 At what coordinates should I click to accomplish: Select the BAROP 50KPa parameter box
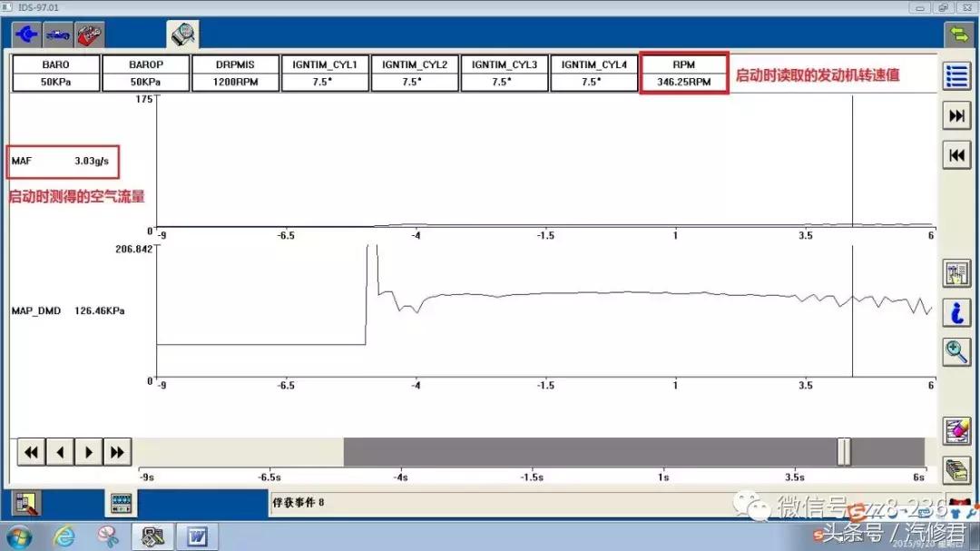(145, 74)
